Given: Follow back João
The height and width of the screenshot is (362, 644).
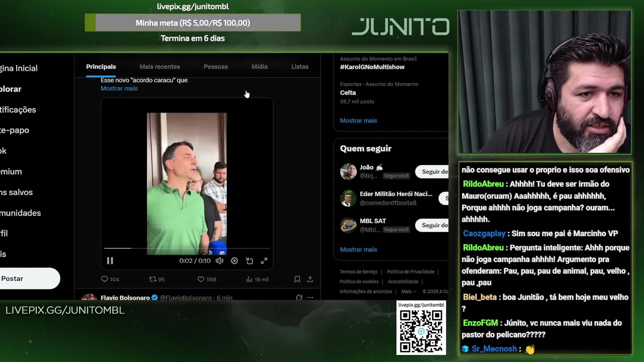Looking at the screenshot, I should (x=432, y=172).
